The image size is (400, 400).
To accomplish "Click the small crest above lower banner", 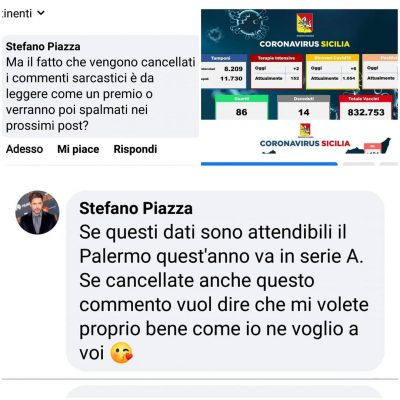I will point(305,130).
